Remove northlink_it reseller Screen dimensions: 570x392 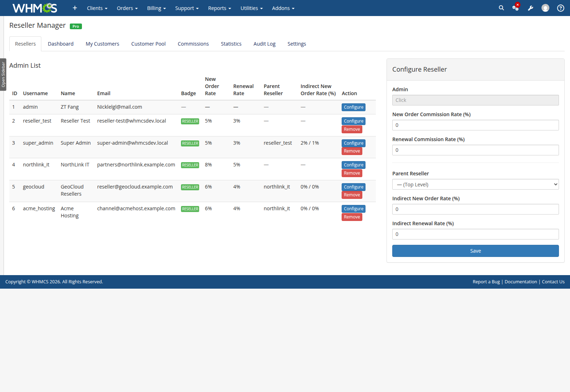[x=352, y=173]
